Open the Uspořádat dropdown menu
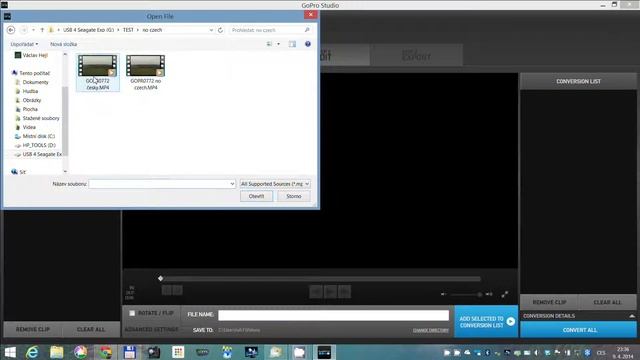This screenshot has width=640, height=360. pos(24,44)
